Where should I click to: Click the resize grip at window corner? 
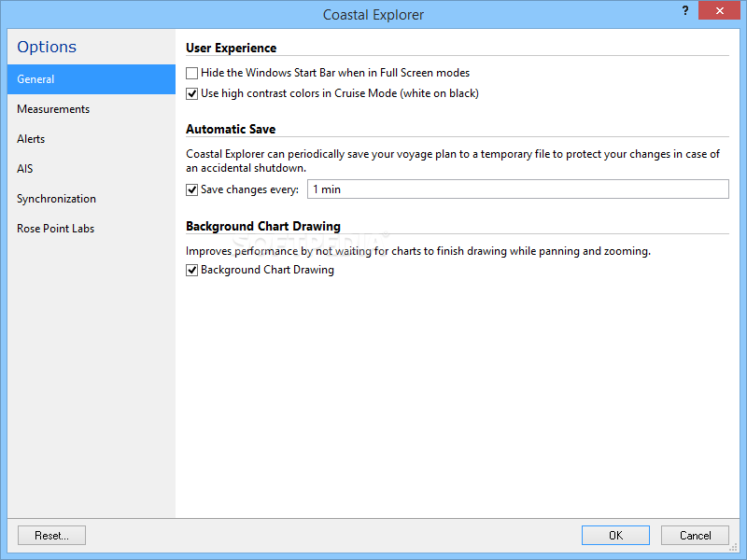[x=734, y=548]
